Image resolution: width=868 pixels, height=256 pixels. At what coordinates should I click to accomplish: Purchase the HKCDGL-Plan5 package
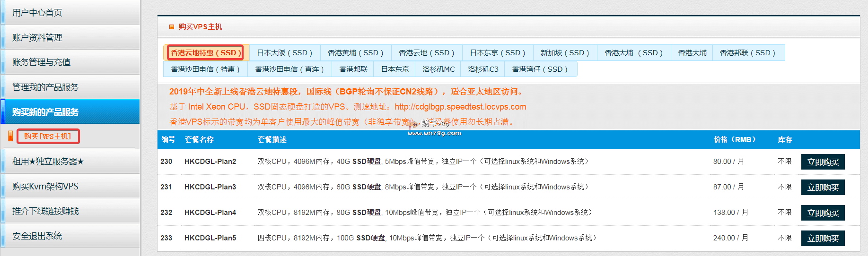click(823, 239)
